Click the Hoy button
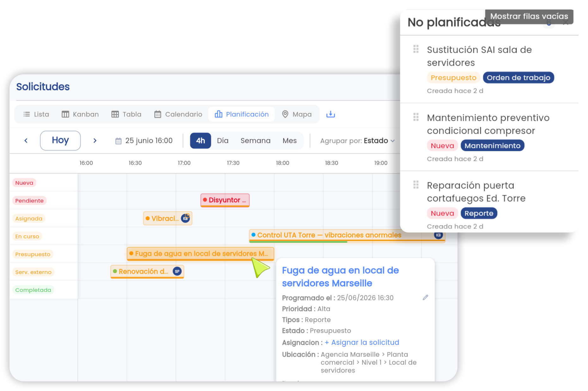Viewport: 588px width, 391px height. tap(60, 140)
